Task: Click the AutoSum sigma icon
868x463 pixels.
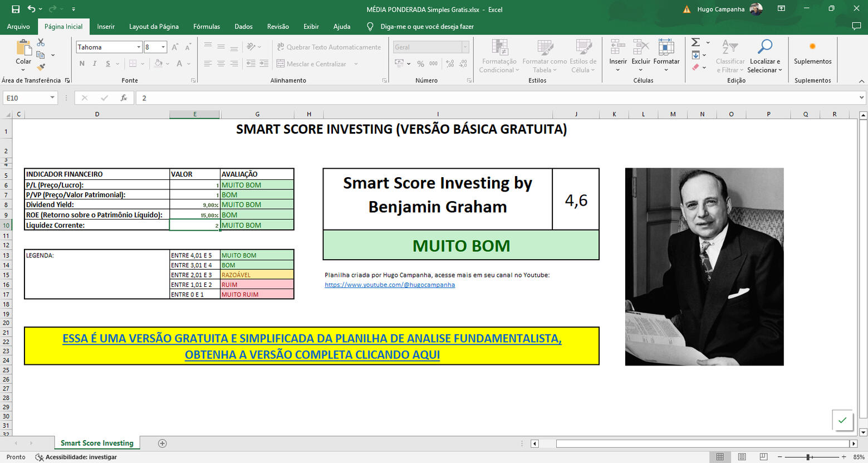Action: coord(695,42)
